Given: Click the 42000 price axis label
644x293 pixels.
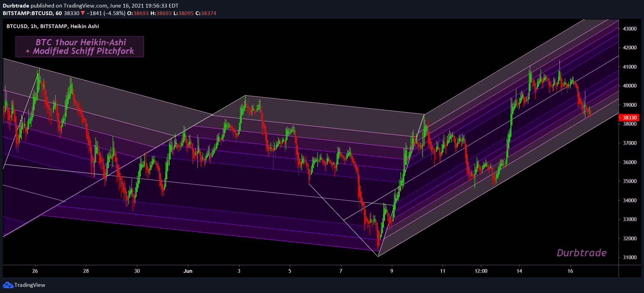Looking at the screenshot, I should click(630, 48).
